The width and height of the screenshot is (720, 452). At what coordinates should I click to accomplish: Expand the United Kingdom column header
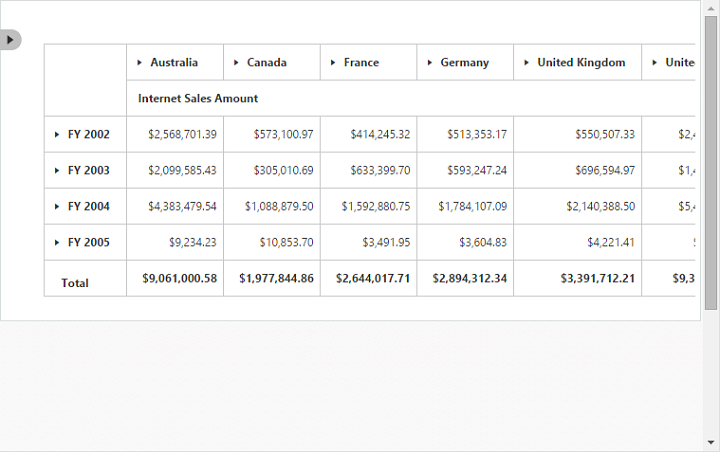pos(527,62)
